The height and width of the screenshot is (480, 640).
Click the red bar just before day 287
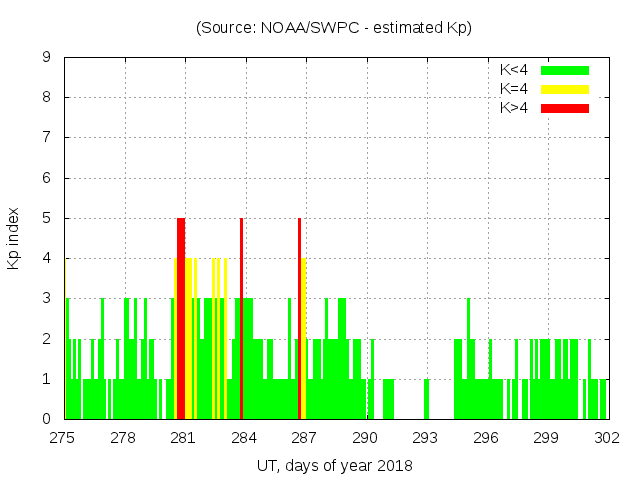pos(299,318)
